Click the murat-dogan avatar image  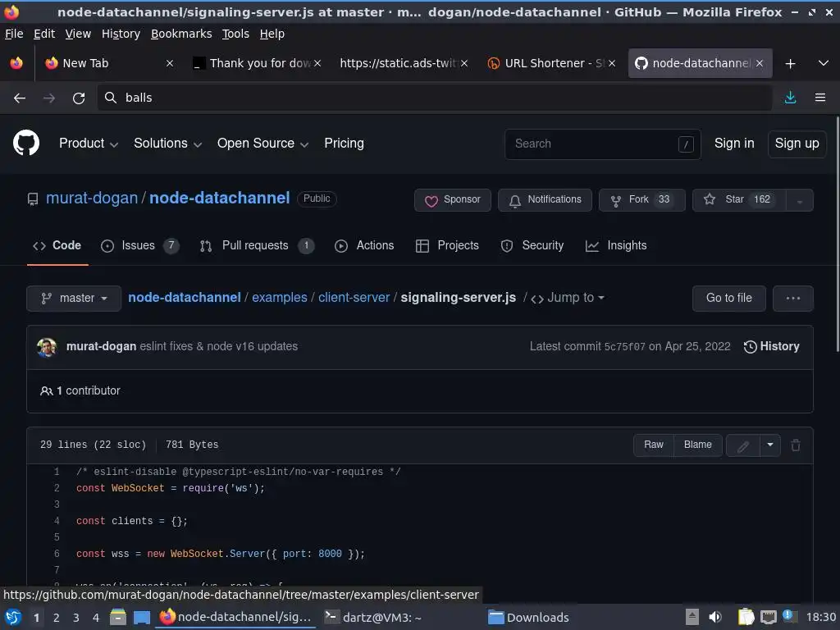pos(47,347)
